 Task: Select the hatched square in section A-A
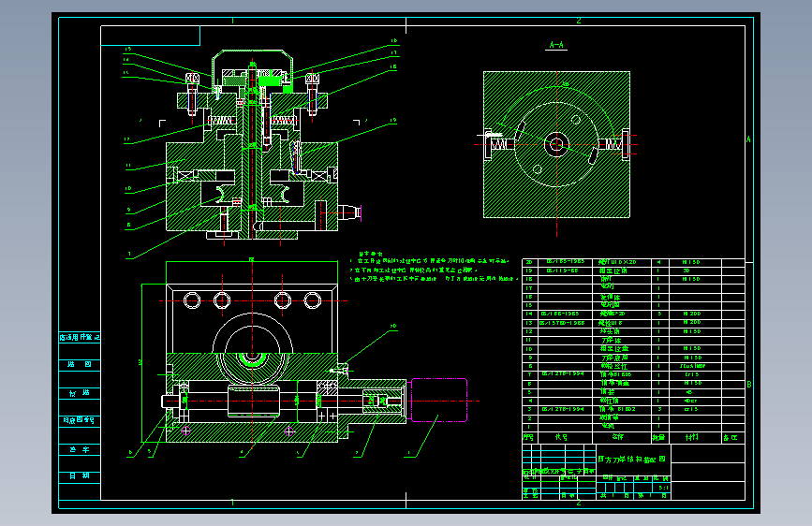[556, 144]
